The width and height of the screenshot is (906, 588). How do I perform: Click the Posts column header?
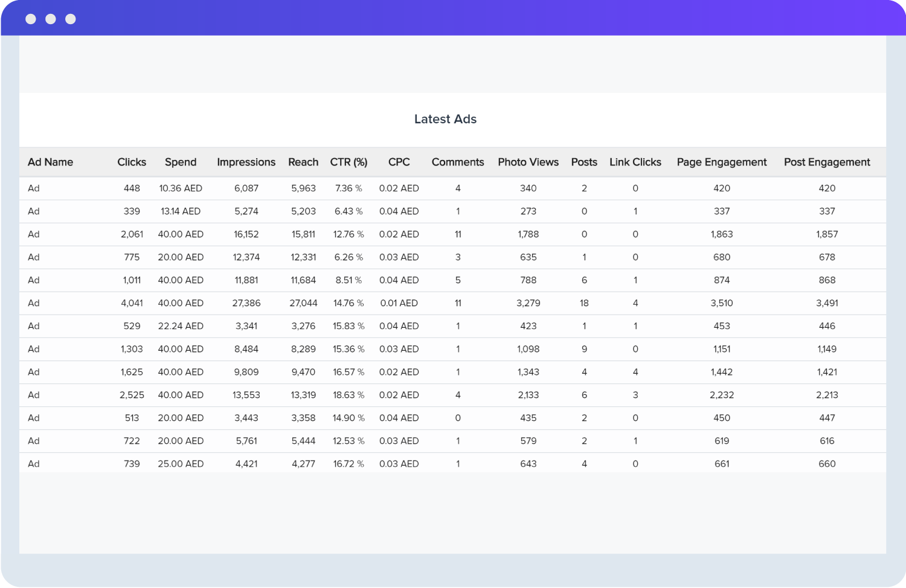click(584, 162)
